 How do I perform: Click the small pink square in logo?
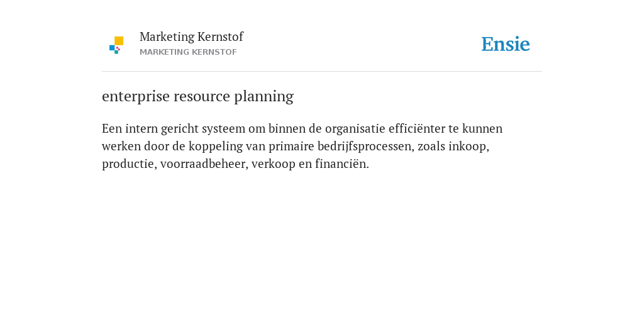[x=118, y=48]
